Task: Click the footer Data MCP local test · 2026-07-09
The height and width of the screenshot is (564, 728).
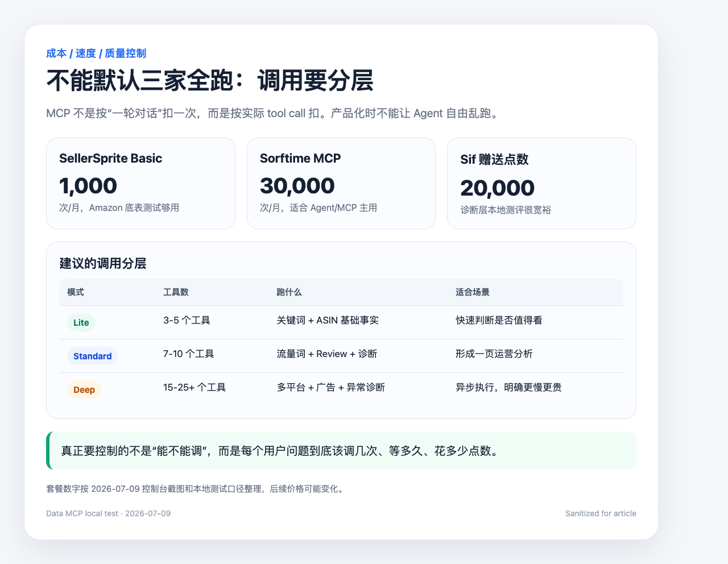Action: [109, 513]
